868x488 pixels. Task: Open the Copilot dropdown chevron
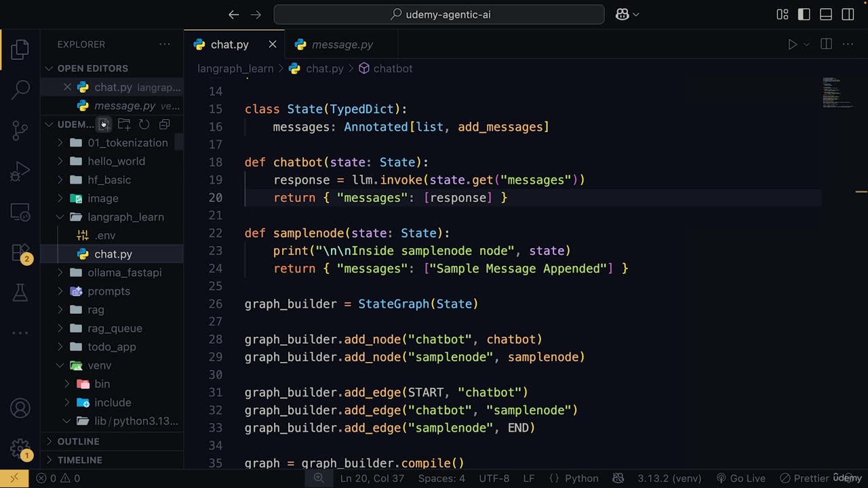click(636, 14)
